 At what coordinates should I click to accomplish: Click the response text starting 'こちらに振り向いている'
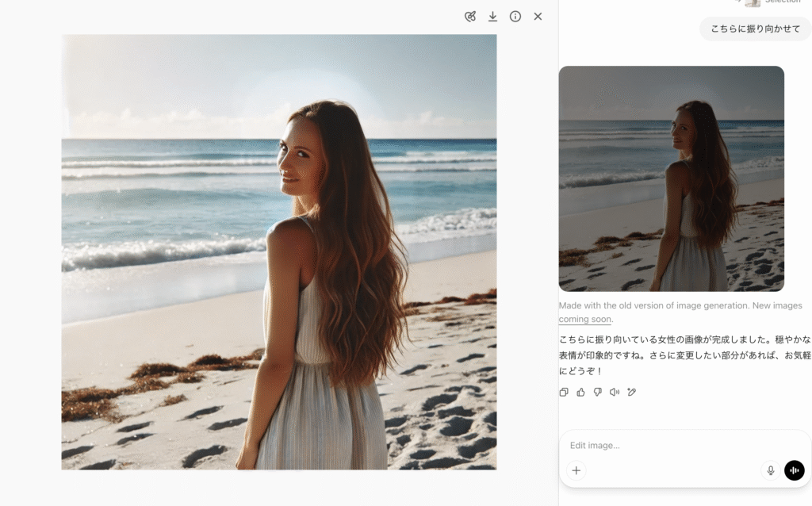tap(684, 355)
